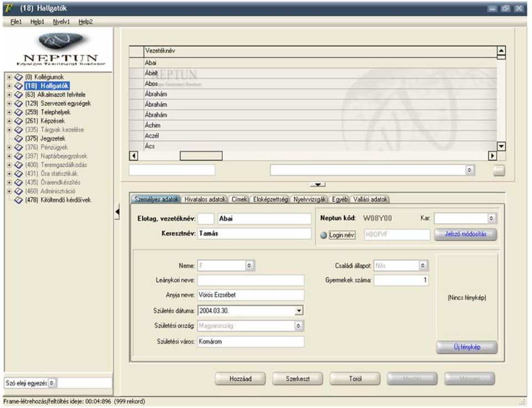532x408 pixels.
Task: Click the Órarendkészítés node icon
Action: click(19, 183)
